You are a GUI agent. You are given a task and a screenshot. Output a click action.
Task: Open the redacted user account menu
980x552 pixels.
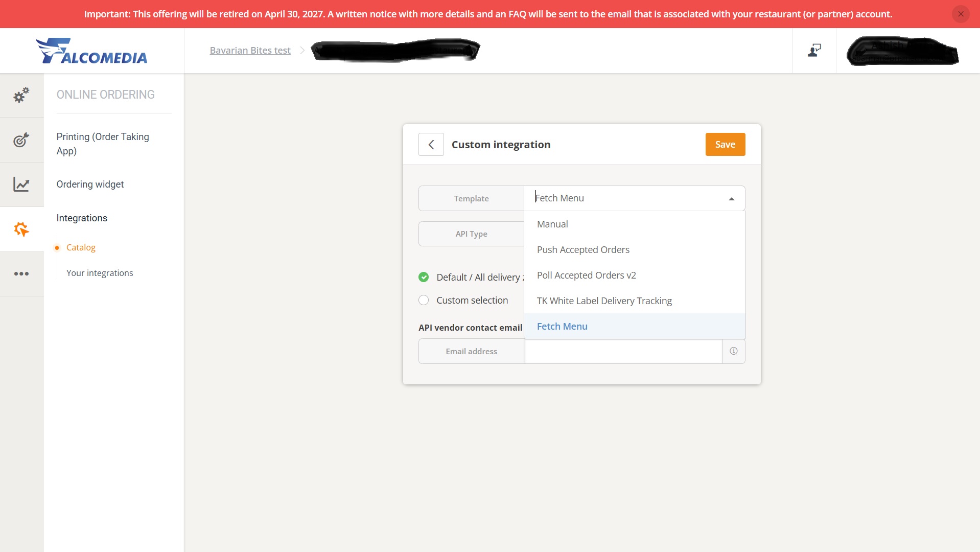click(x=903, y=51)
